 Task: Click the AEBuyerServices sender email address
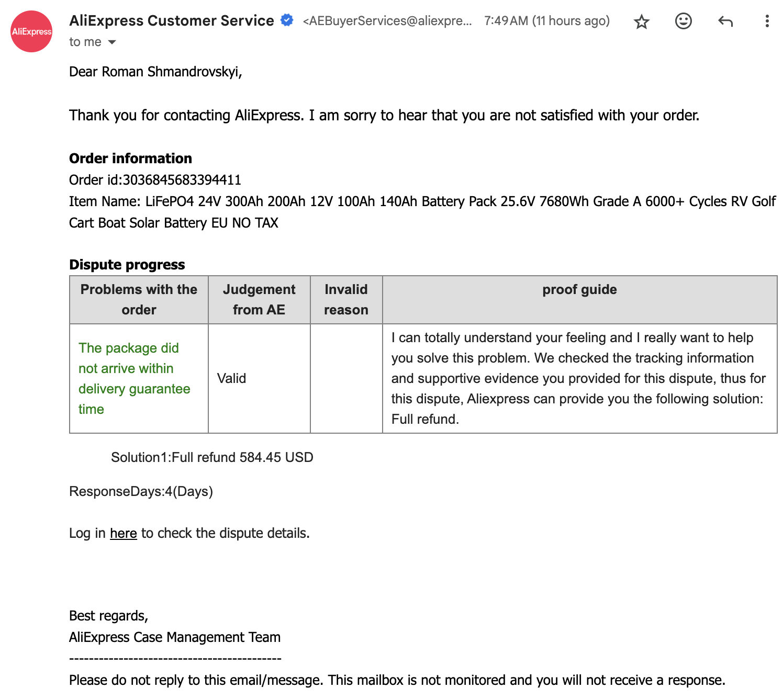(387, 21)
